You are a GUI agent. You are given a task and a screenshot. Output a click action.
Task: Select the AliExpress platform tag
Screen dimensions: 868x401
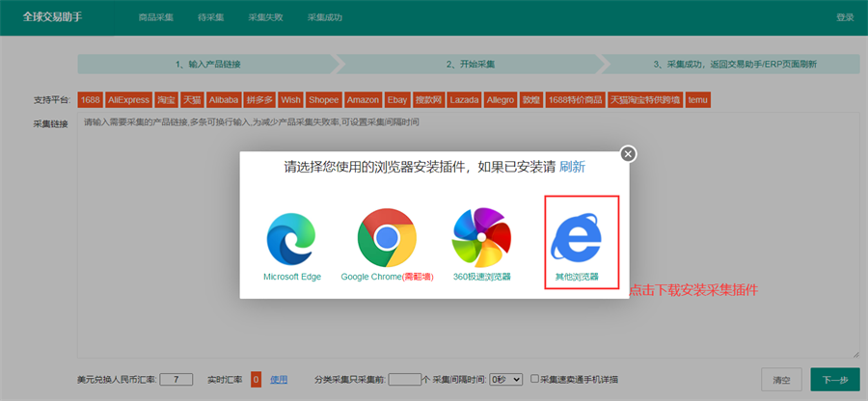[128, 100]
